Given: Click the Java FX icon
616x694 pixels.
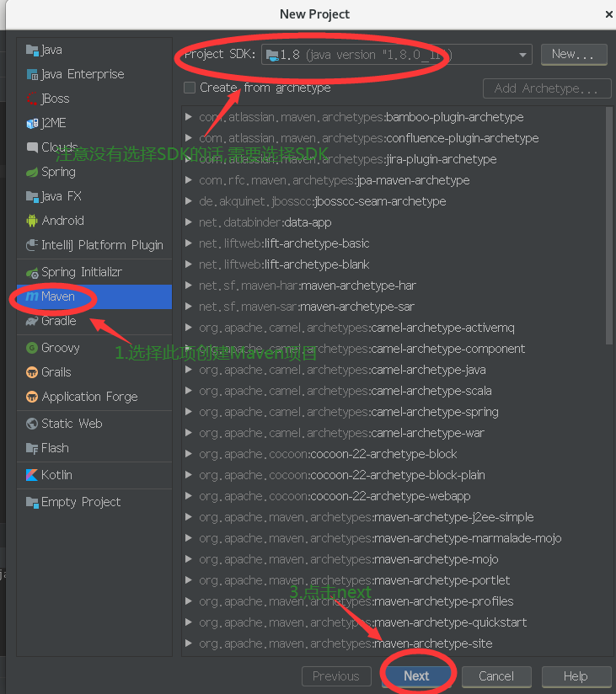Looking at the screenshot, I should point(32,196).
